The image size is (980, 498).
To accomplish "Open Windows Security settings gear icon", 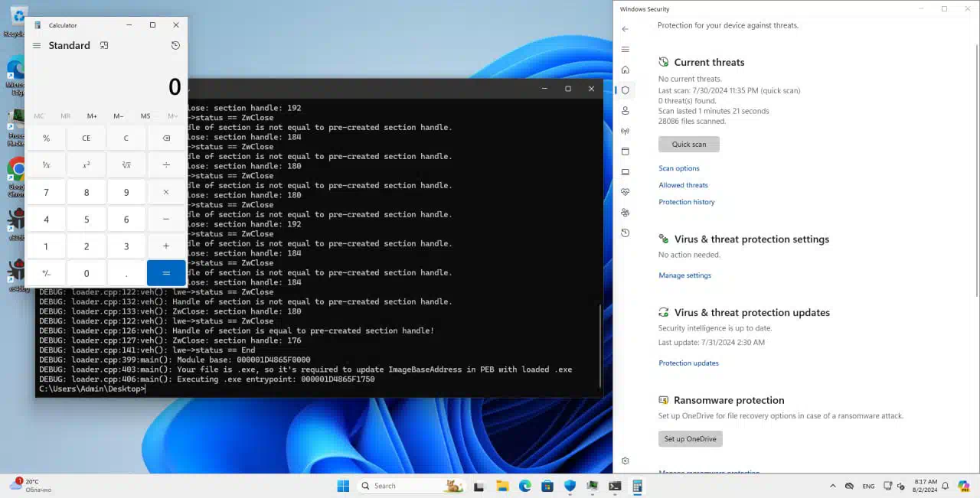I will pyautogui.click(x=625, y=461).
